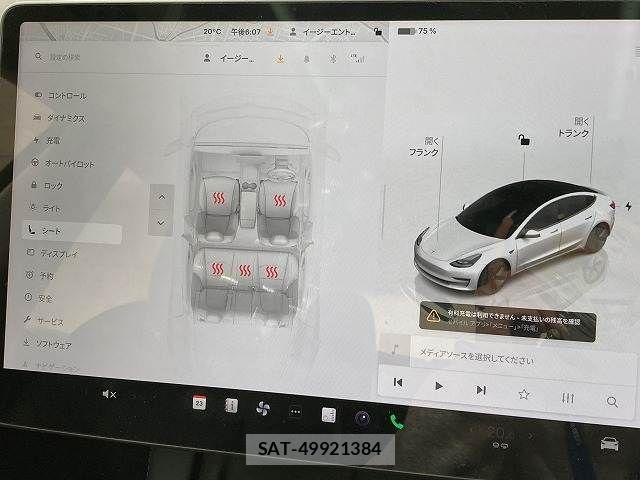
Task: Tap the orange download icon beside the clock
Action: (x=270, y=31)
